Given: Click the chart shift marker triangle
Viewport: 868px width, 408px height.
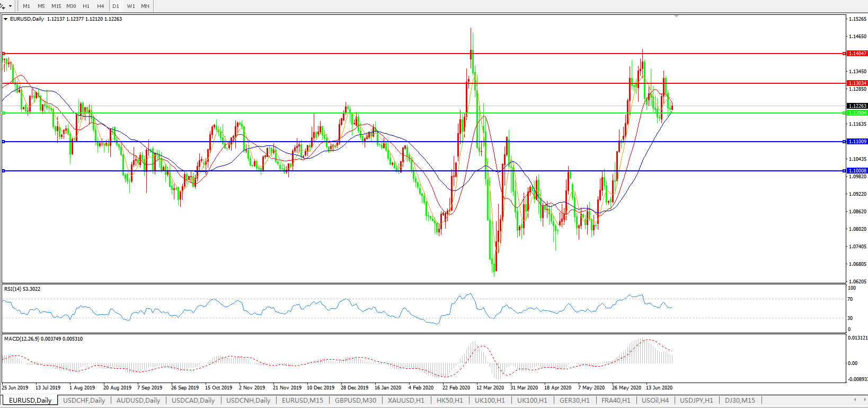Looking at the screenshot, I should tap(676, 16).
